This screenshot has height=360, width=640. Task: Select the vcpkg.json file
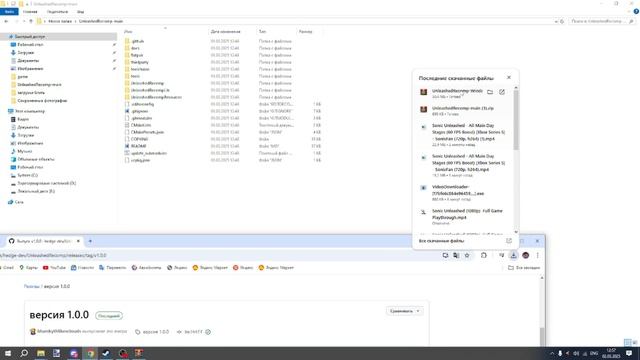140,160
